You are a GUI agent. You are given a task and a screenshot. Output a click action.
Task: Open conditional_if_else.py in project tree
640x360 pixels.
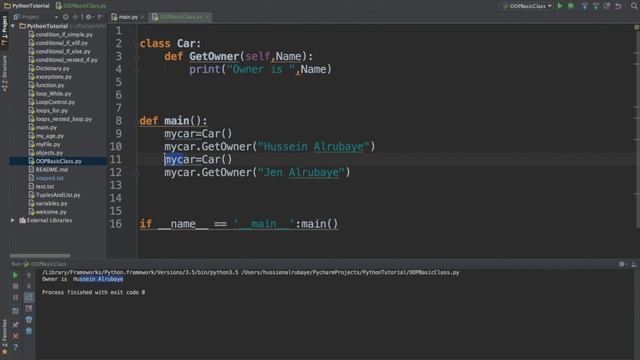(x=59, y=51)
